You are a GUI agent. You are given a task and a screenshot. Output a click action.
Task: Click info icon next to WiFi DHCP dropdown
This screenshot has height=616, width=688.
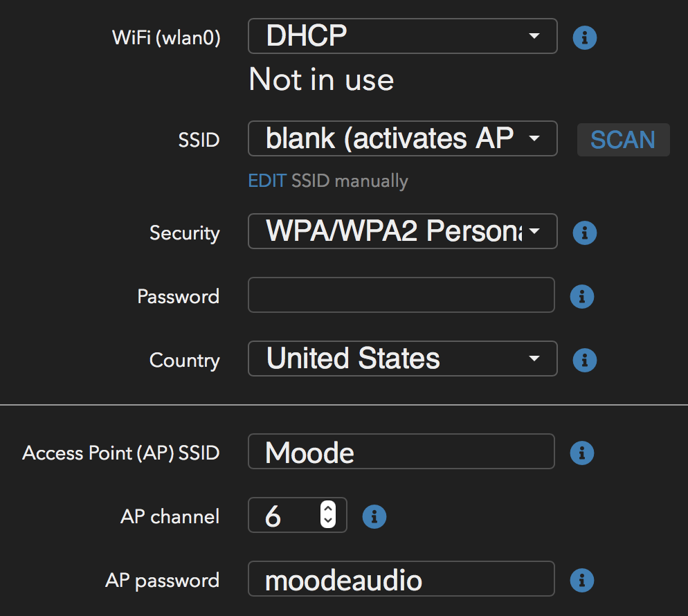584,38
